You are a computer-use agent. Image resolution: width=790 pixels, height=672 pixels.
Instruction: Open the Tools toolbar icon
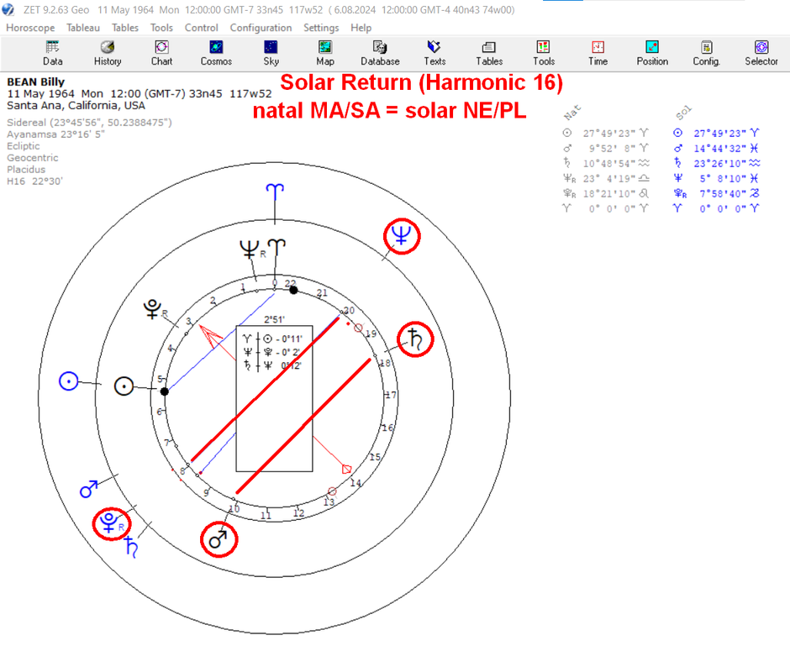(x=544, y=54)
